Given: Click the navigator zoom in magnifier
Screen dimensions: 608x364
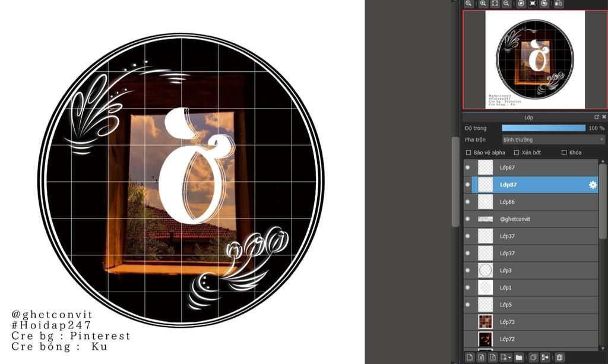Looking at the screenshot, I should pos(483,3).
